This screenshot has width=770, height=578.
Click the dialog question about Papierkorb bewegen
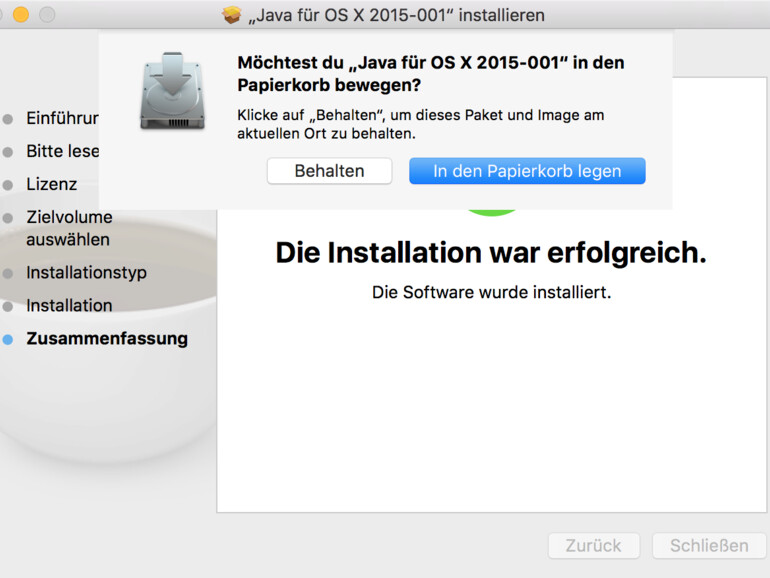pyautogui.click(x=431, y=74)
